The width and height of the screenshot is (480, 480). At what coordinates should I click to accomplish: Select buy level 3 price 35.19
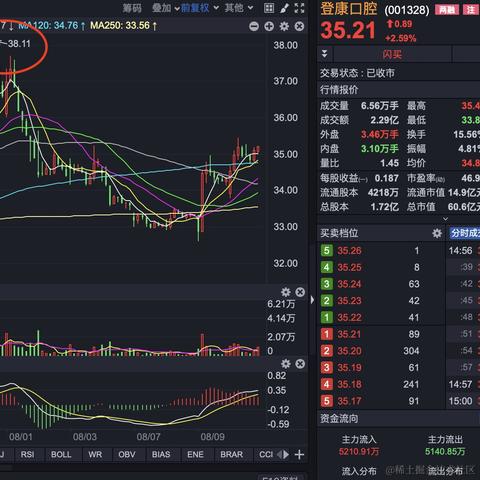349,367
